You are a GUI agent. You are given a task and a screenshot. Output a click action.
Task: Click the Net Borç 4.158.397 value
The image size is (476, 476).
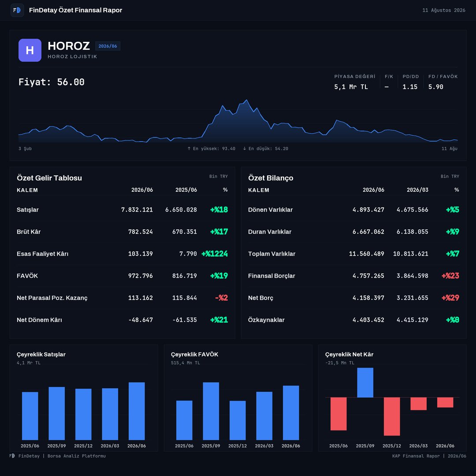pyautogui.click(x=368, y=298)
